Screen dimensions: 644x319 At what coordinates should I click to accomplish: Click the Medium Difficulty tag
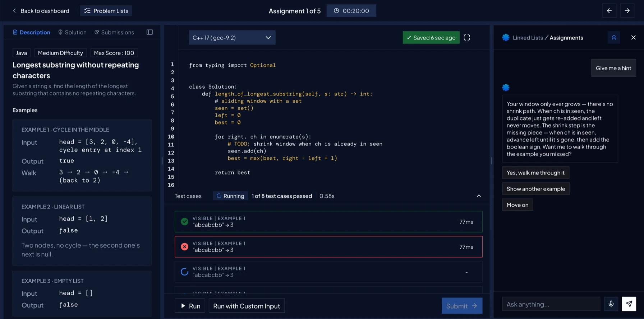pos(60,53)
